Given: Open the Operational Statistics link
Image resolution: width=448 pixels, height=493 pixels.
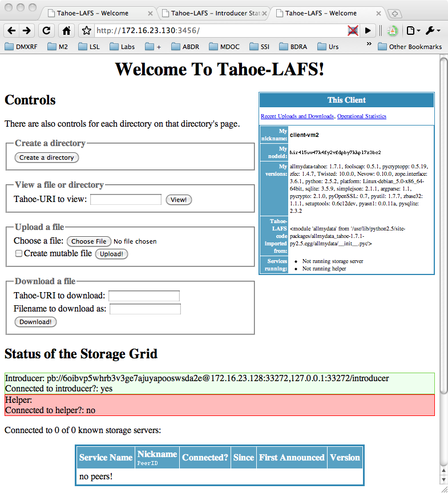Looking at the screenshot, I should click(x=362, y=116).
